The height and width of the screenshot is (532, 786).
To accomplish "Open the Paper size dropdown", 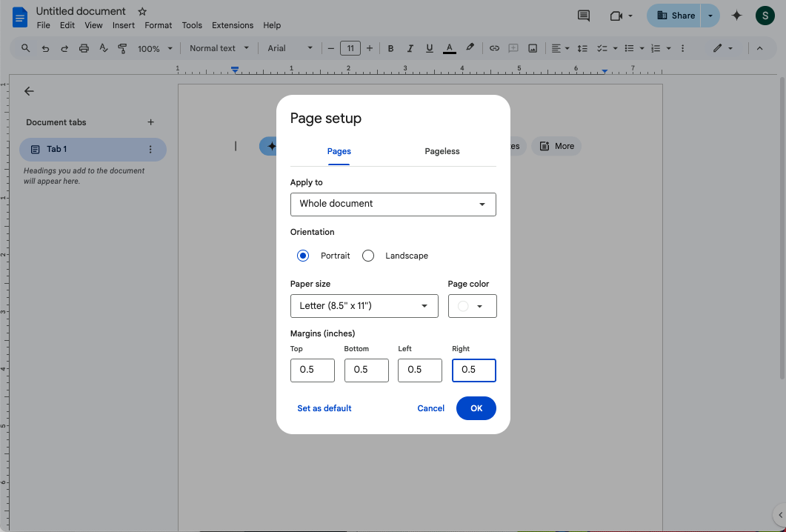I will click(364, 305).
